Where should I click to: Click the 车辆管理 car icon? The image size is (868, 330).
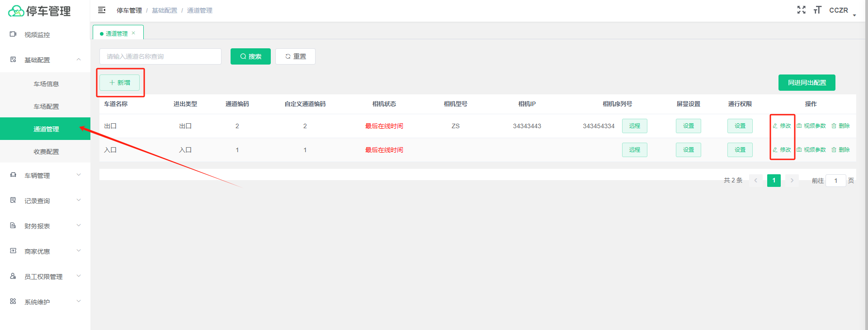pos(13,175)
